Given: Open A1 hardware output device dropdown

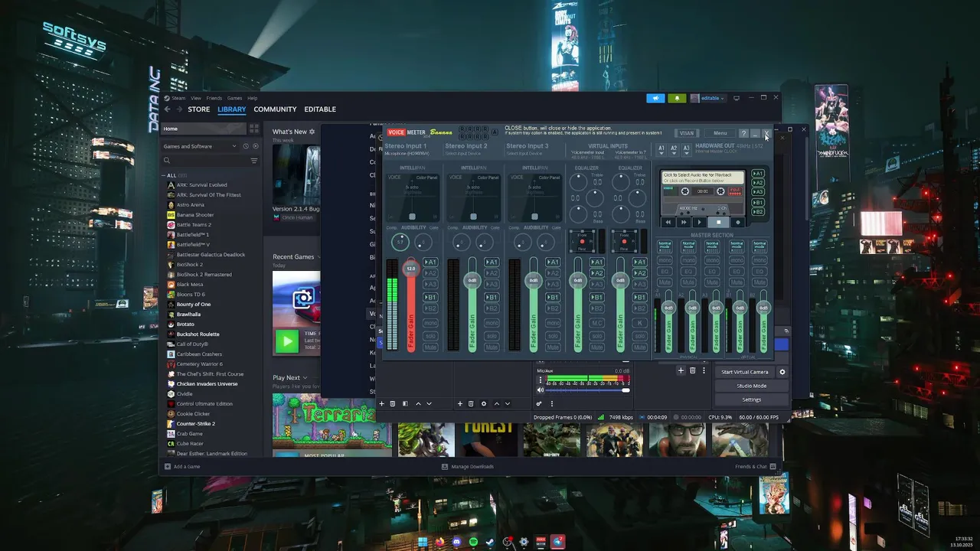Looking at the screenshot, I should point(661,149).
